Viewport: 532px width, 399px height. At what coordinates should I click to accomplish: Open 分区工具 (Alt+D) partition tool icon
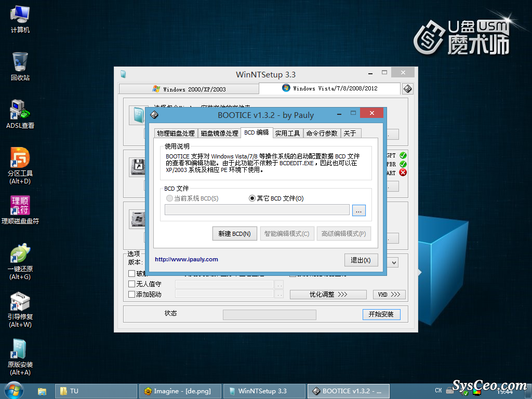20,166
